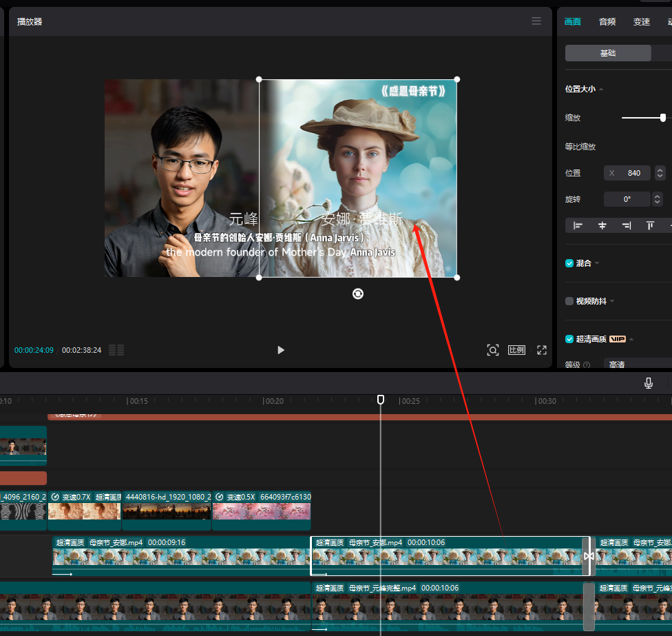
Task: Select the 基础 sub-tab
Action: click(608, 53)
